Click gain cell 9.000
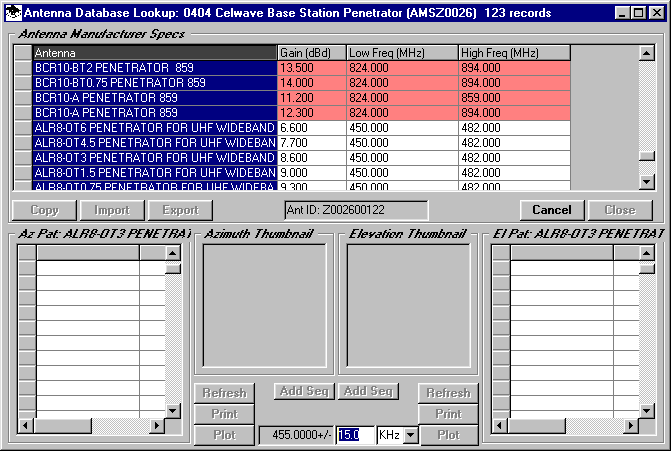The image size is (671, 451). tap(312, 172)
